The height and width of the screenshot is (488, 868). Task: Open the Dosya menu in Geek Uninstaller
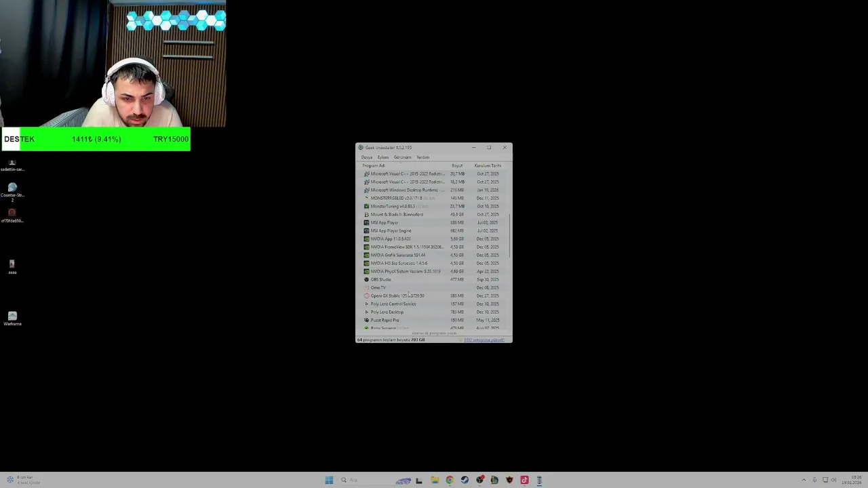(x=367, y=157)
